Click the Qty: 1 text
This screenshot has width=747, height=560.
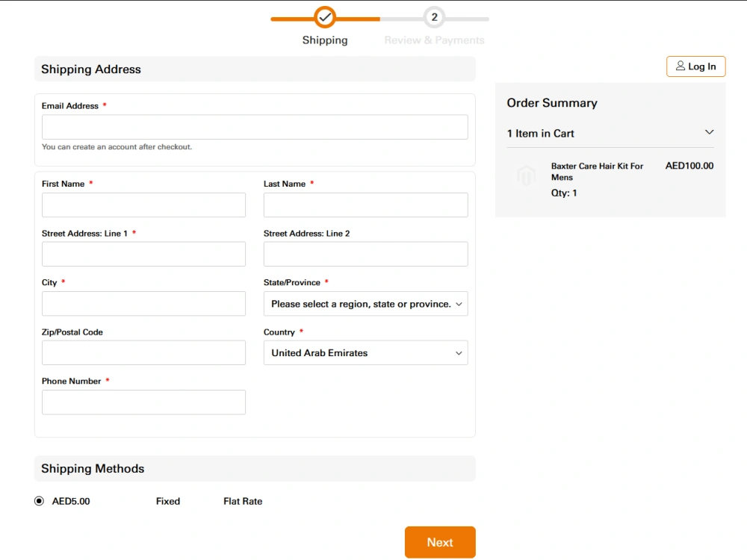564,193
